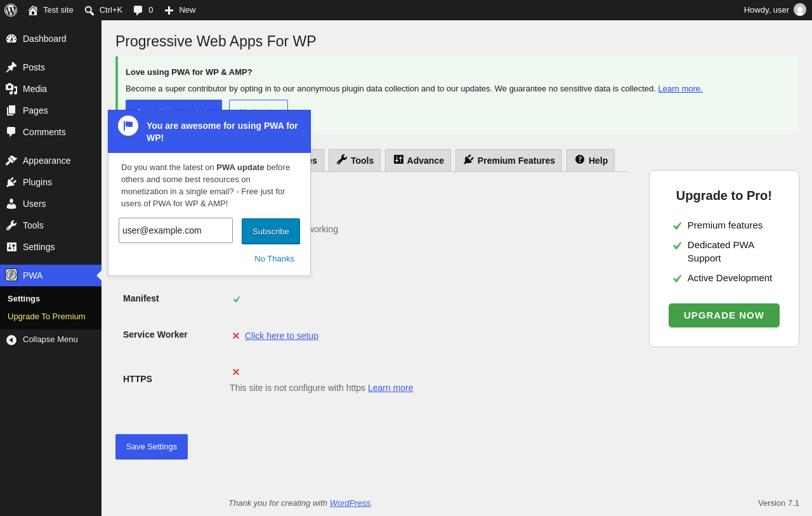
Task: Click the UPGRADE NOW button
Action: coord(724,315)
